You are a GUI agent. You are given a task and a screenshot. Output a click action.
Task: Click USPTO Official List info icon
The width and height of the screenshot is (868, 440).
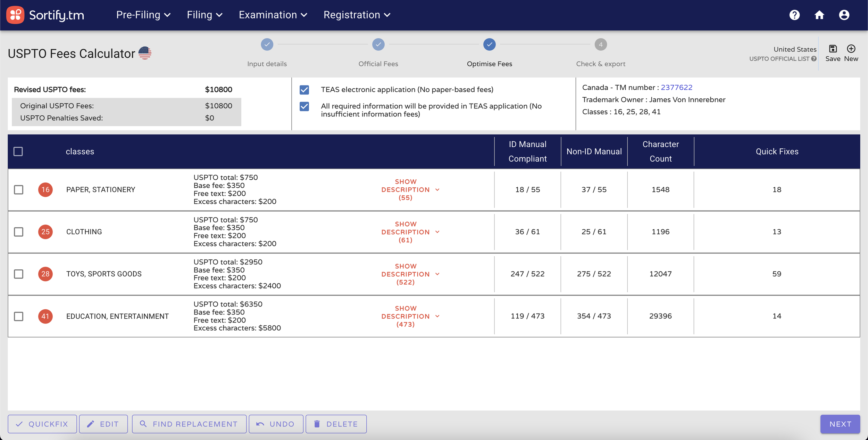814,59
